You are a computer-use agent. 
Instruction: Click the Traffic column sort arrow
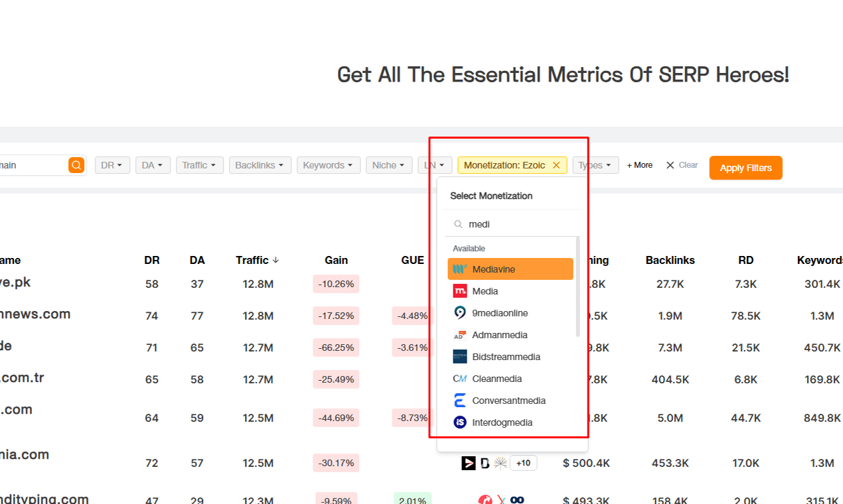pos(275,260)
